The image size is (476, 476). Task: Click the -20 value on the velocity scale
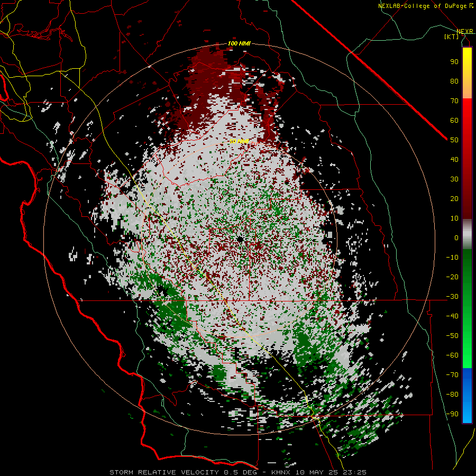(452, 277)
